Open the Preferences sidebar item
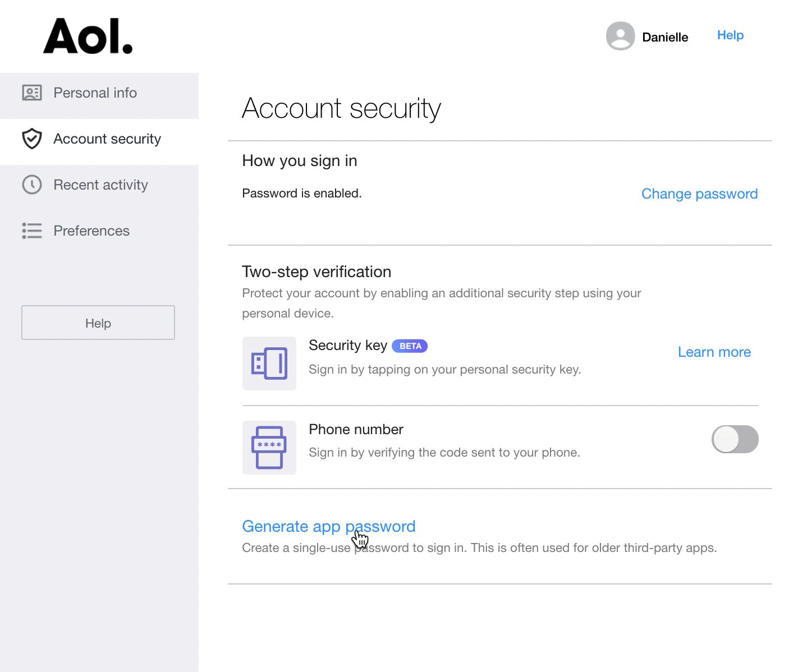 (91, 231)
